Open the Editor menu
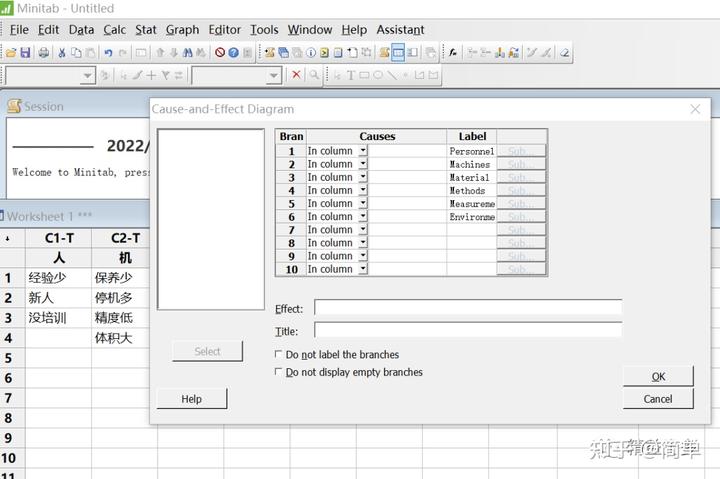720x479 pixels. point(225,30)
